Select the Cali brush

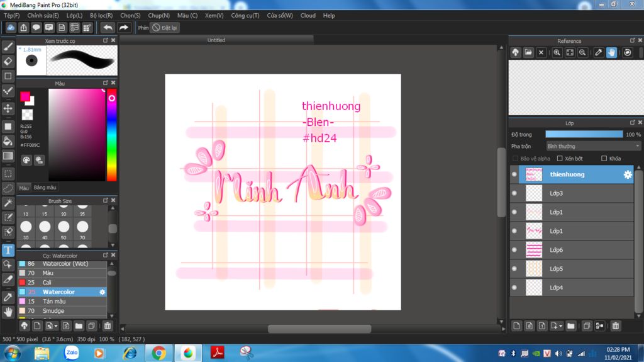coord(62,283)
